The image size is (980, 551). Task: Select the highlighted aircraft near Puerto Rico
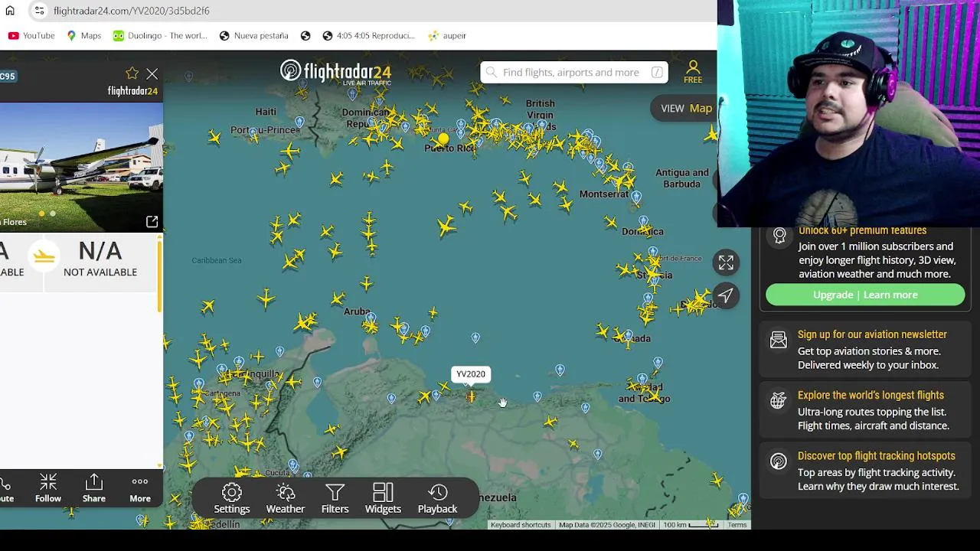443,139
